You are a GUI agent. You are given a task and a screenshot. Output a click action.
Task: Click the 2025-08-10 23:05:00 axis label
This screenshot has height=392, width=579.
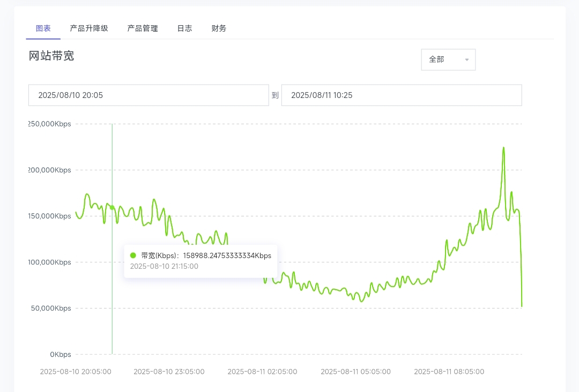coord(169,371)
